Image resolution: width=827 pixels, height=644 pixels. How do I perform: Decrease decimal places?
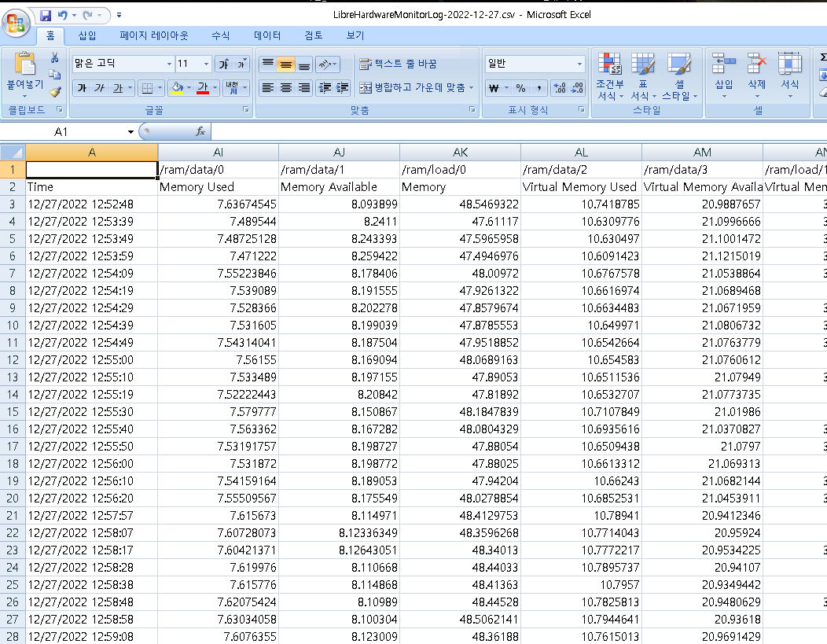point(577,88)
